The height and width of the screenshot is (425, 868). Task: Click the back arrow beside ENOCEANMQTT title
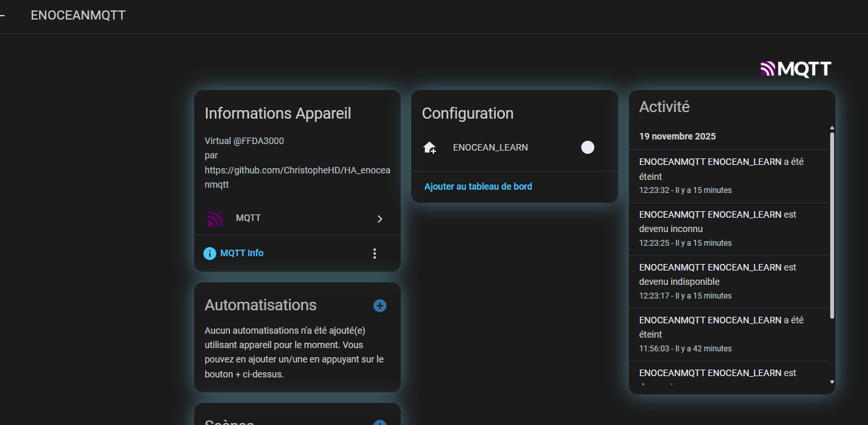[x=3, y=16]
